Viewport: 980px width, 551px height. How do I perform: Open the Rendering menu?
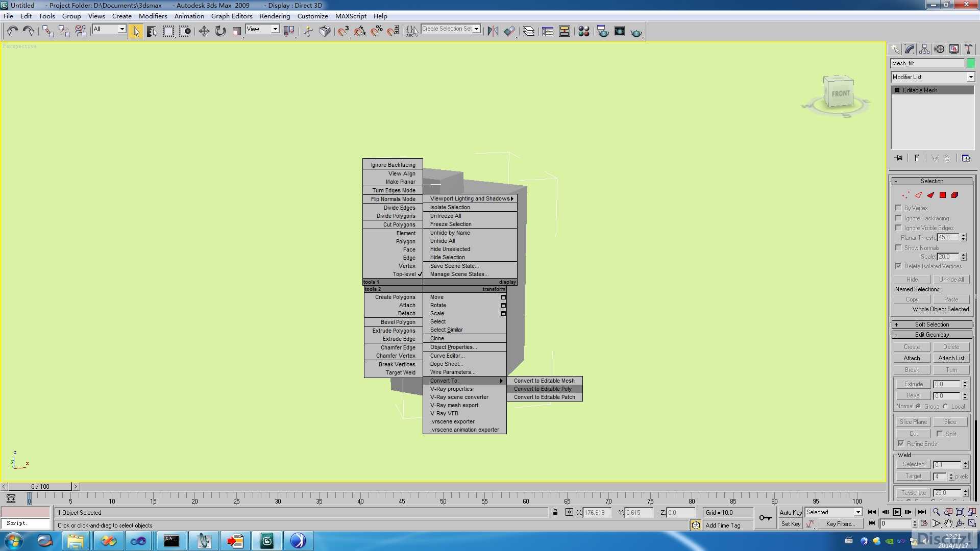pyautogui.click(x=275, y=16)
